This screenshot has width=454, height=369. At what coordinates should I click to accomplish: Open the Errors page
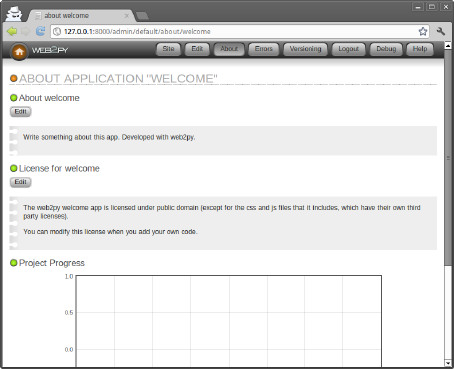tap(264, 49)
